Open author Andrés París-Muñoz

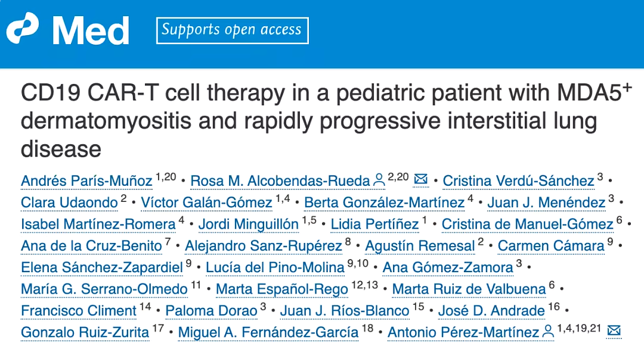86,181
